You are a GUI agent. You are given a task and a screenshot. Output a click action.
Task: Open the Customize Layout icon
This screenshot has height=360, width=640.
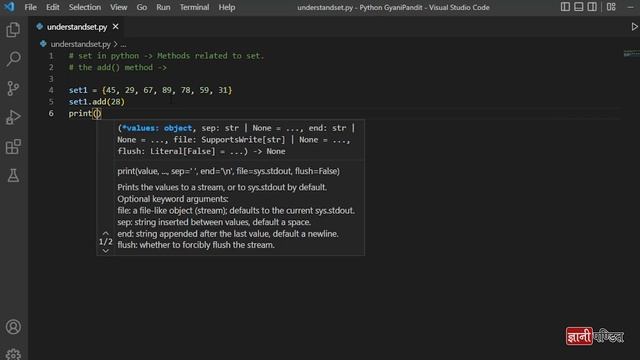(611, 7)
